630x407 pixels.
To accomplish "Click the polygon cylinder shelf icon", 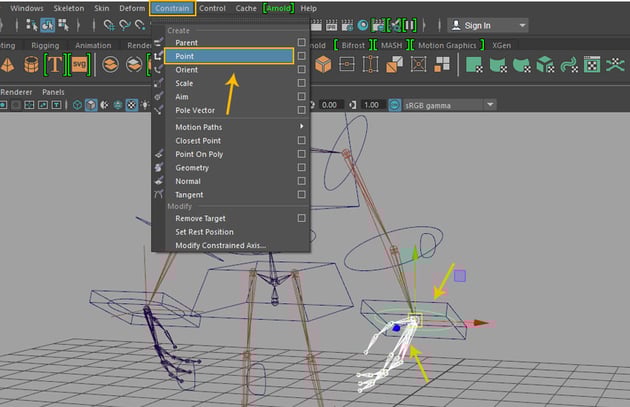I will (x=30, y=64).
